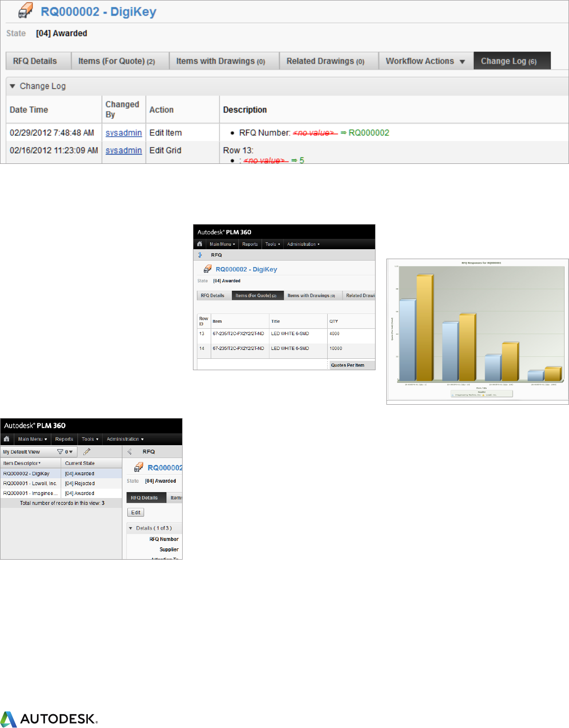Open Main Menu dropdown in the Items view
The image size is (569, 728).
222,244
